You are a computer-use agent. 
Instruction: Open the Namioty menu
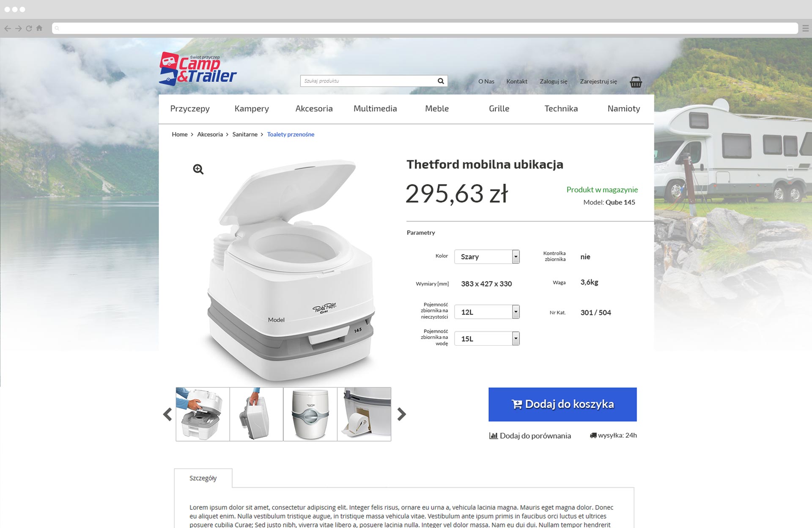(x=624, y=109)
